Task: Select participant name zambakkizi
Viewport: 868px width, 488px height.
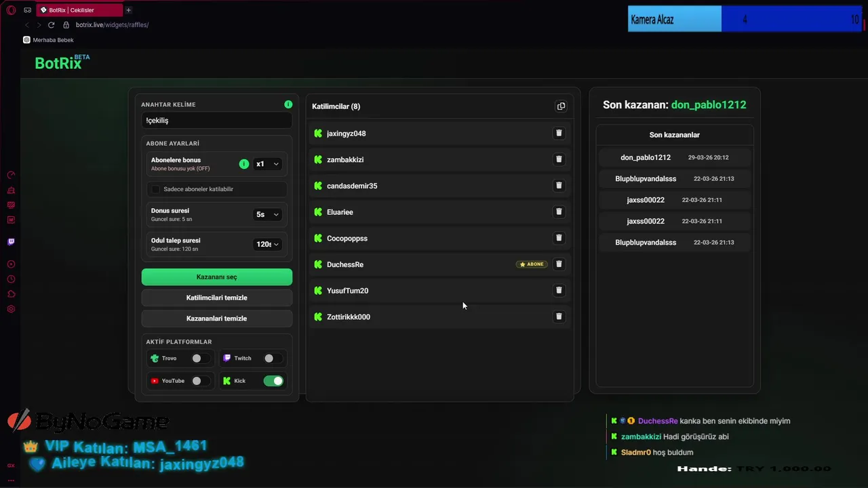Action: click(345, 160)
